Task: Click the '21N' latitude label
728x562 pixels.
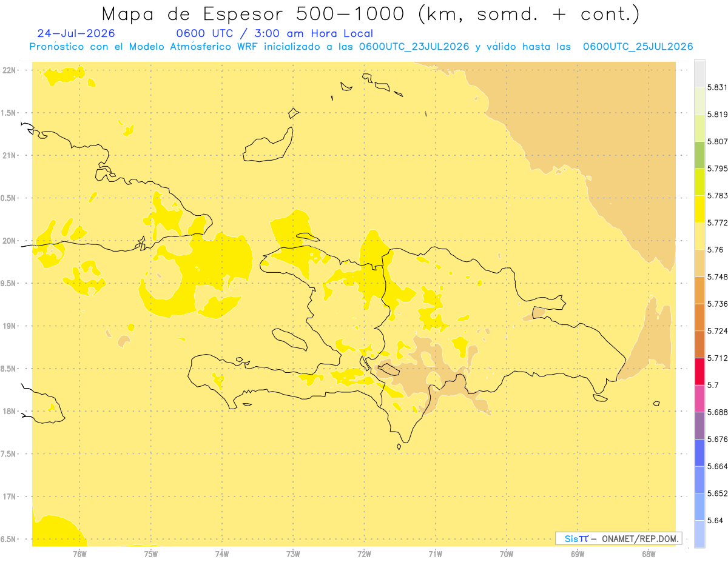Action: click(x=10, y=156)
